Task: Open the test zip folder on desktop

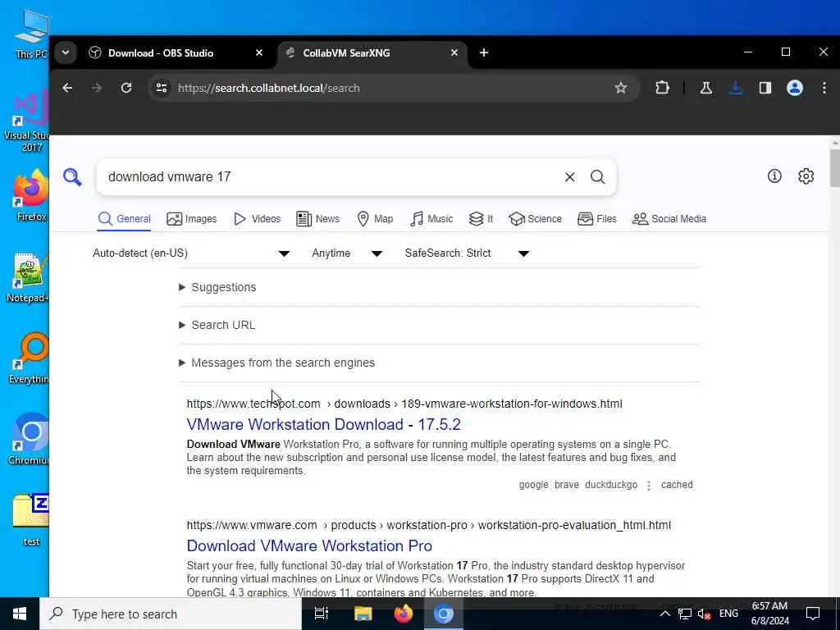Action: tap(31, 518)
